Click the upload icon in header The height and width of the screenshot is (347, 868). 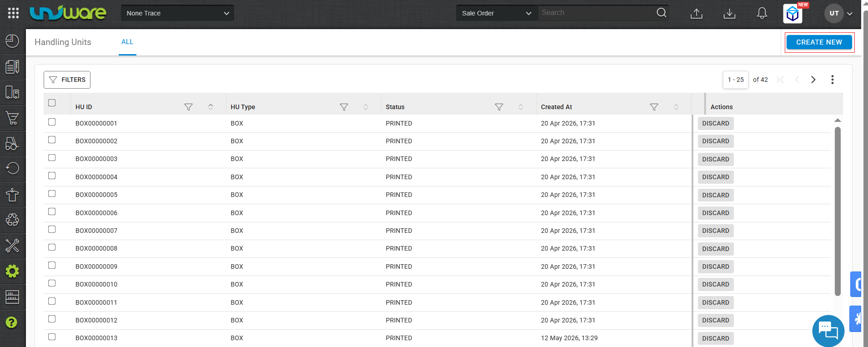point(697,14)
